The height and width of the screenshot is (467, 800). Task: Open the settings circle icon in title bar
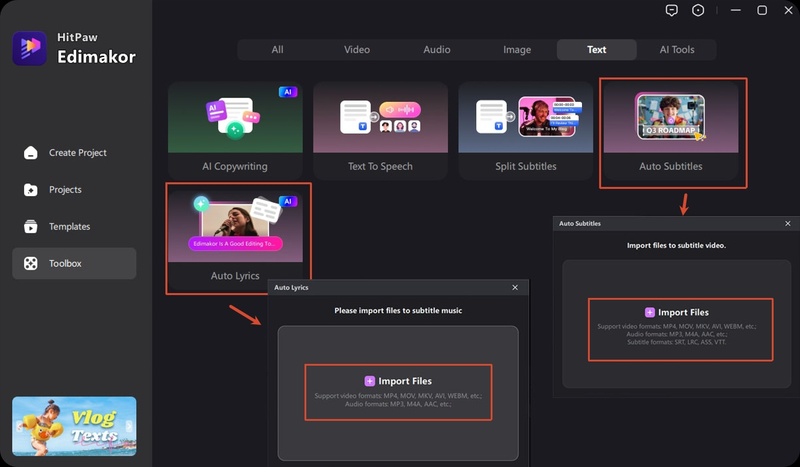[x=698, y=10]
